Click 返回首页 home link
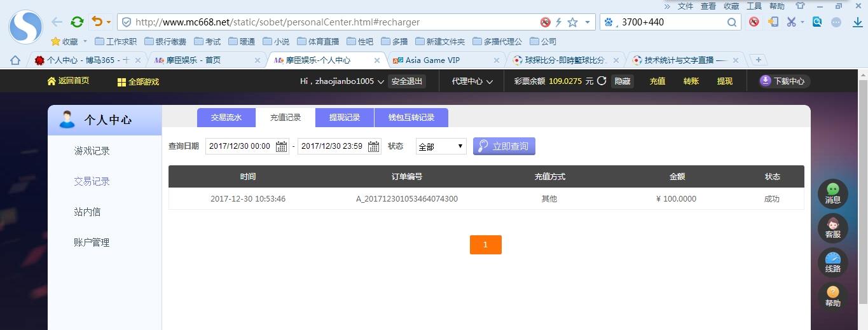The width and height of the screenshot is (868, 330). click(68, 81)
